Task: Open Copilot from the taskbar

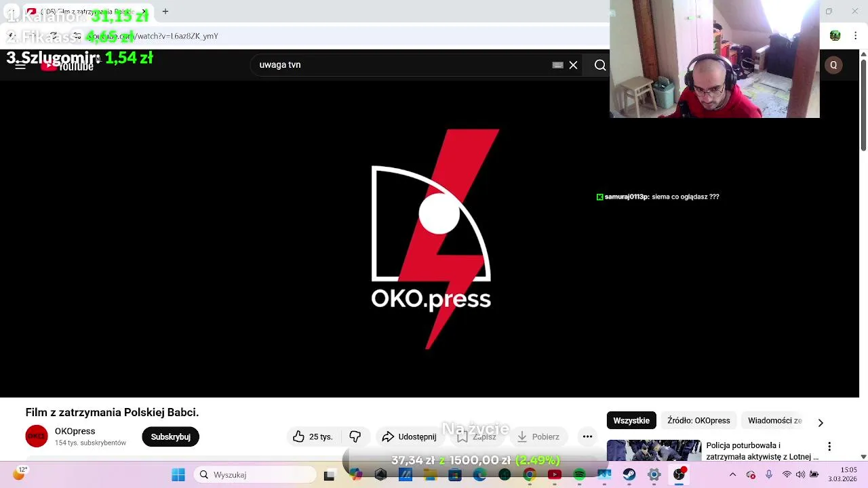Action: (x=355, y=475)
